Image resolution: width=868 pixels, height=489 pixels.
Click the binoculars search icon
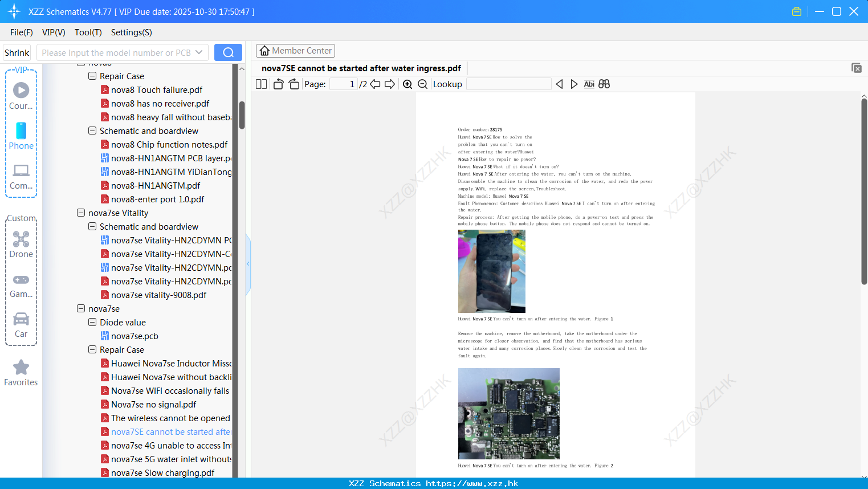tap(604, 84)
